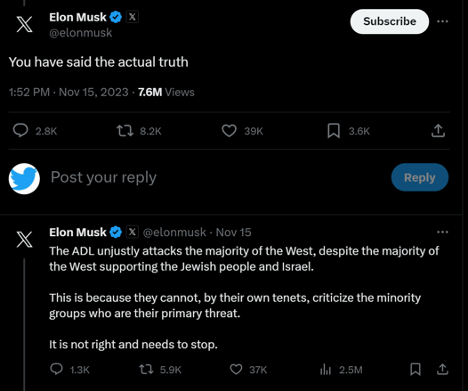Open the blue bird profile avatar
Screen dimensions: 468x391
[x=24, y=179]
